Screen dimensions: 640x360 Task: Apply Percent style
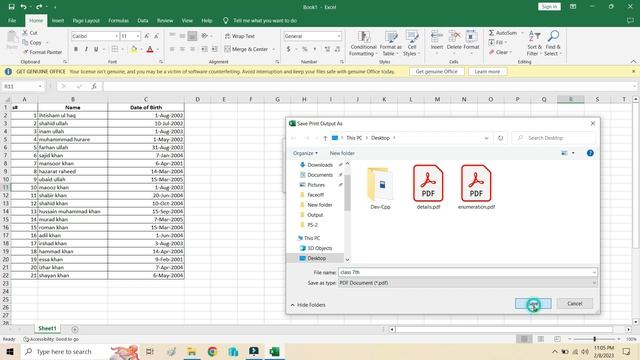304,49
